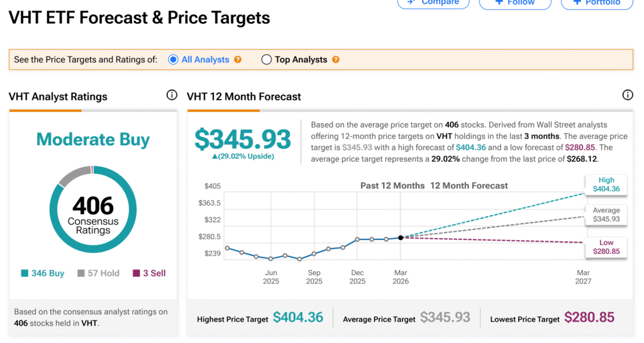Click the Lowest Price Target $280.85 value

(x=589, y=318)
